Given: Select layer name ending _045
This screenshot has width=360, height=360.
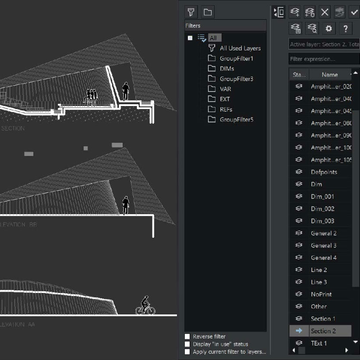Looking at the screenshot, I should [x=331, y=111].
